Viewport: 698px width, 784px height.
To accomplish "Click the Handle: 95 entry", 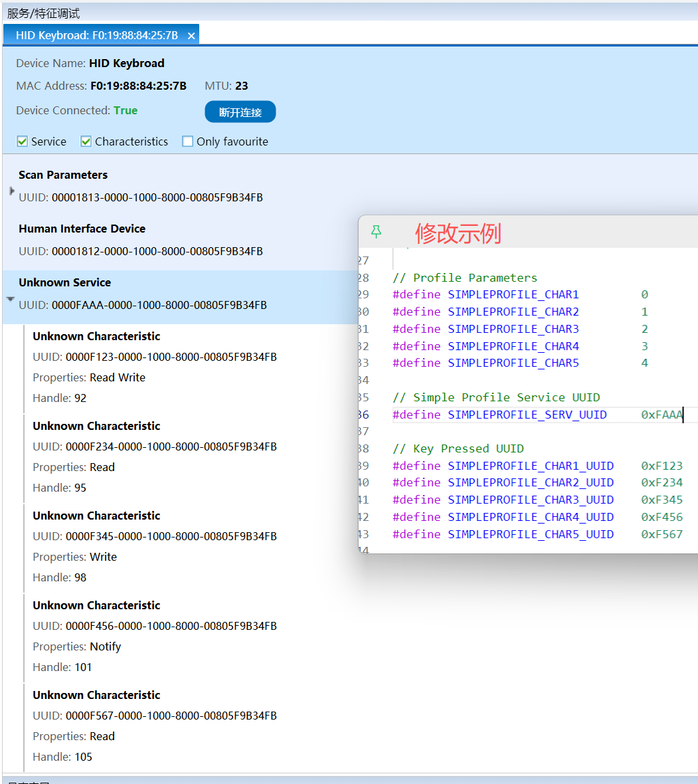I will pos(60,488).
